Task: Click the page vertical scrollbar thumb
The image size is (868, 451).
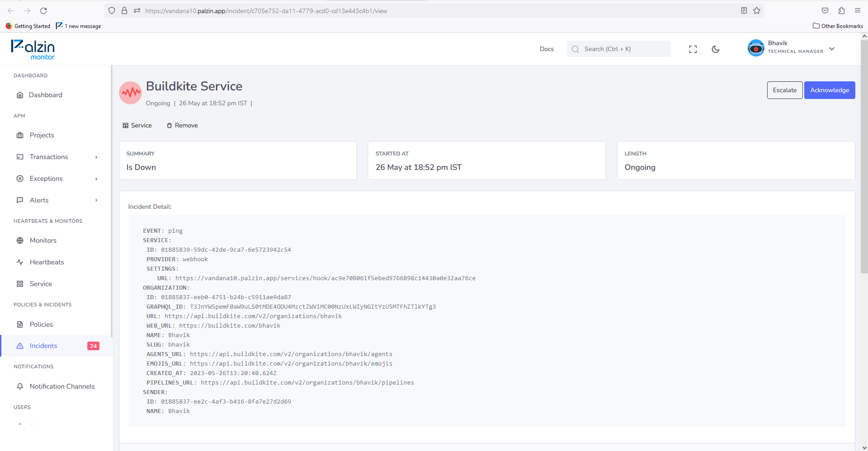Action: tap(864, 157)
